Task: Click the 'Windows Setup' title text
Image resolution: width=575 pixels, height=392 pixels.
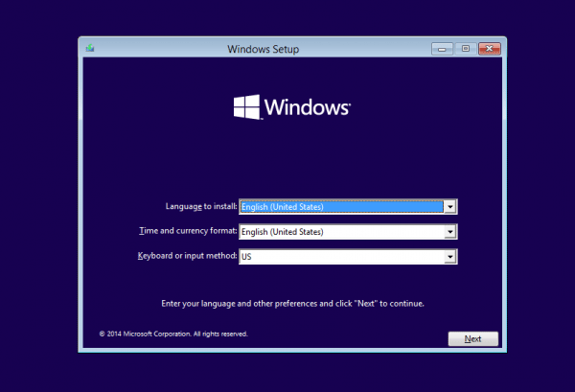Action: 264,49
